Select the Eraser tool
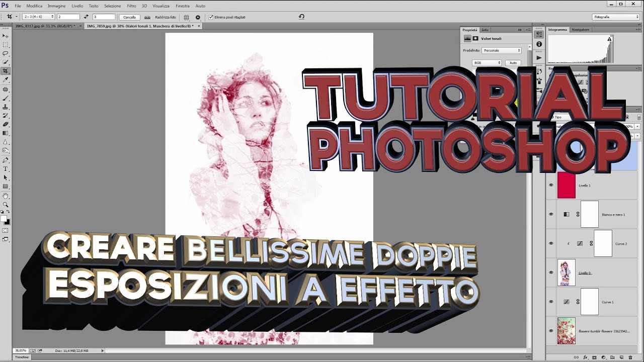 click(x=6, y=124)
